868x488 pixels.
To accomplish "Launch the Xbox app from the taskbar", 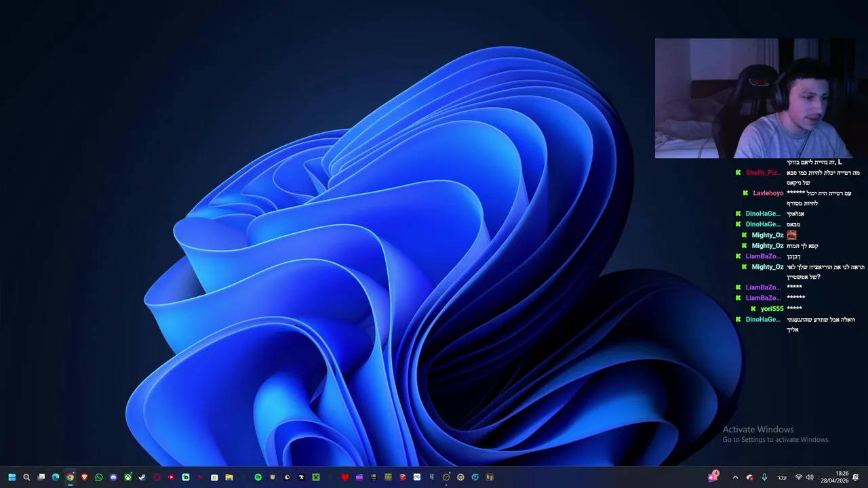I will click(x=127, y=477).
